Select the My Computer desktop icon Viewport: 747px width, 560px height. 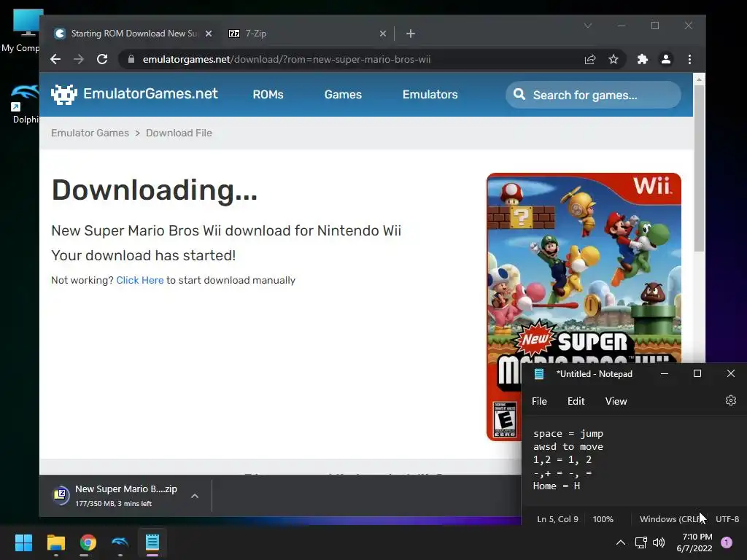pos(21,29)
